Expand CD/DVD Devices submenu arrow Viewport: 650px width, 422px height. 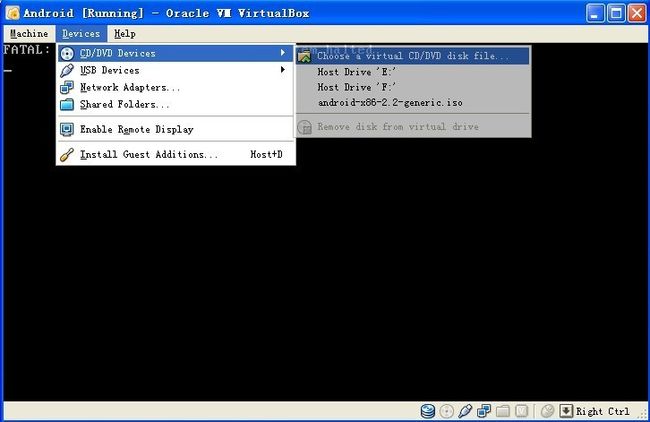(x=283, y=53)
